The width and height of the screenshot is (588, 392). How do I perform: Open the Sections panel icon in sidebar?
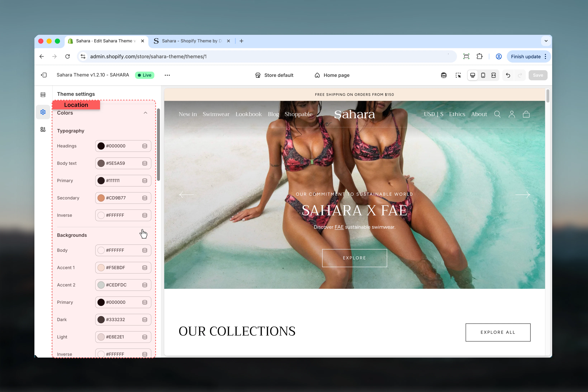[43, 95]
